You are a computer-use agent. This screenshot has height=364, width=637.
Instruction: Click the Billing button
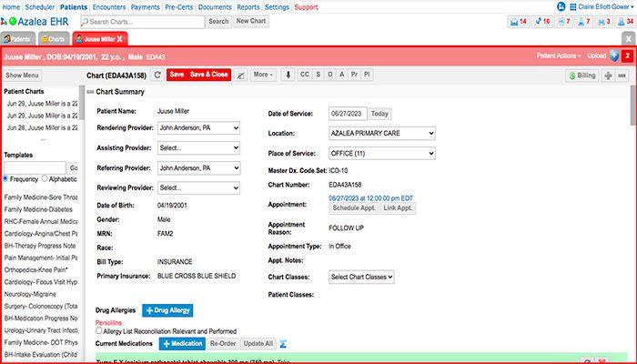[x=582, y=76]
